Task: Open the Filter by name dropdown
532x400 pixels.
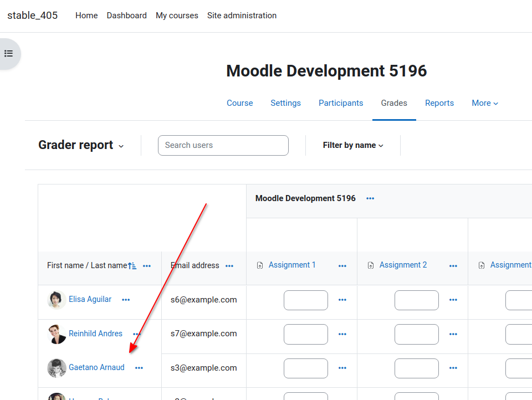Action: tap(353, 145)
